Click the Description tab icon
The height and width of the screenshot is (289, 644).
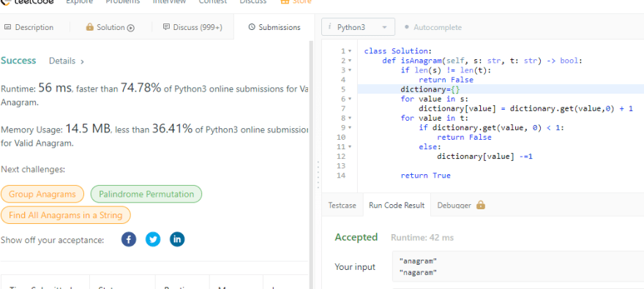point(7,27)
